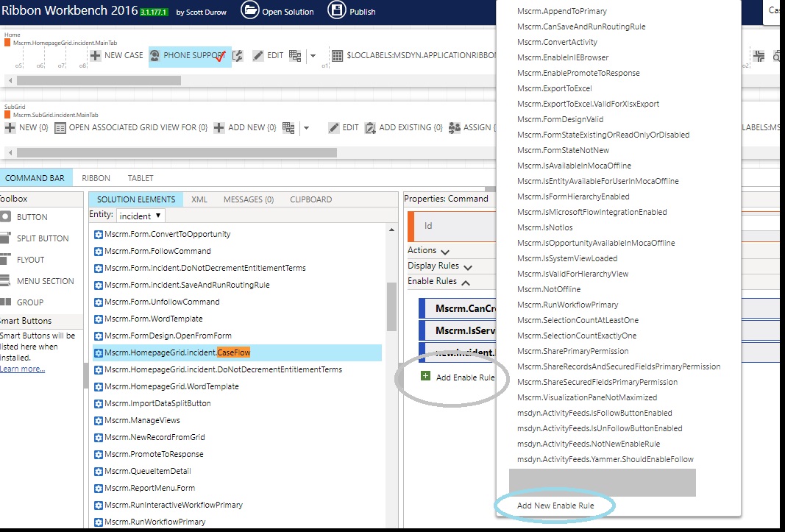The width and height of the screenshot is (785, 532).
Task: Switch to the RIBBON tab
Action: click(x=96, y=177)
